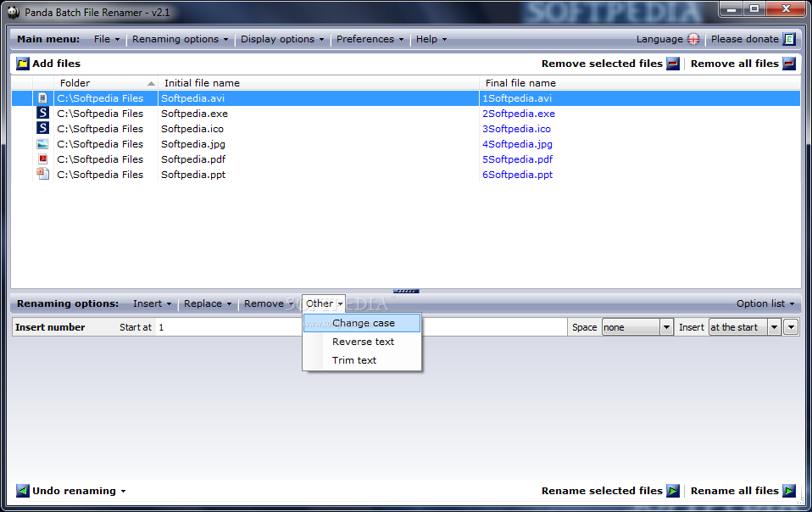Click the Add files button
This screenshot has height=512, width=812.
pos(48,64)
